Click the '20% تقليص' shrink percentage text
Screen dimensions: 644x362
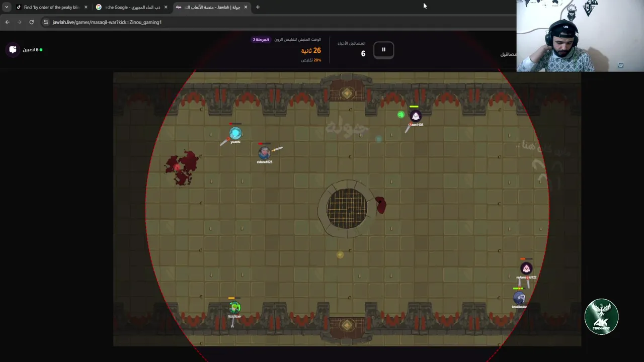pyautogui.click(x=311, y=60)
